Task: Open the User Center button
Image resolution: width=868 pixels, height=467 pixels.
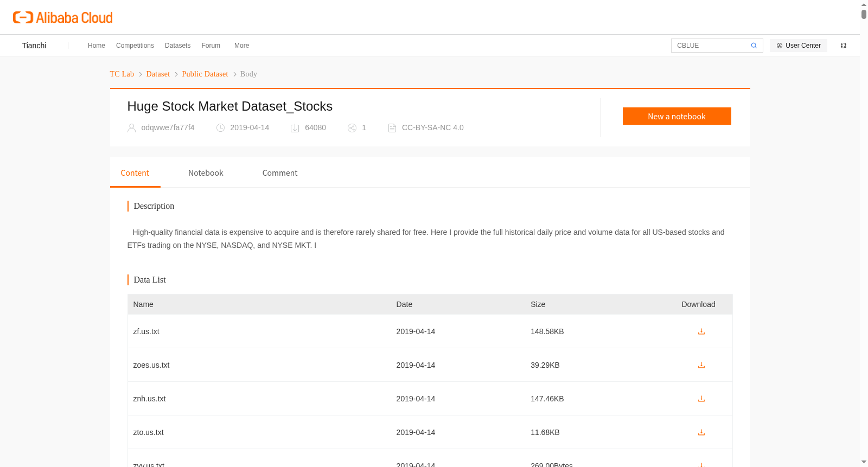Action: pyautogui.click(x=799, y=46)
